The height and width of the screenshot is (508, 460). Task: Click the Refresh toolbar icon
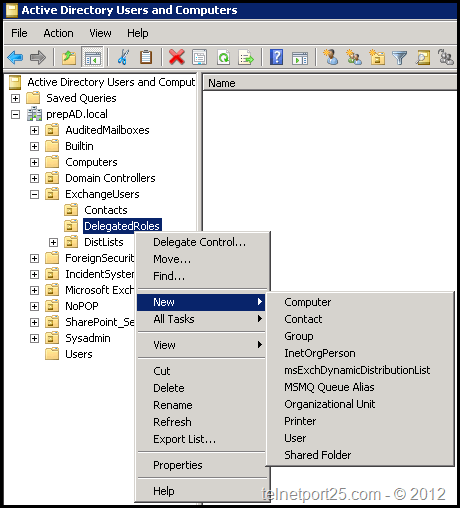click(x=223, y=57)
